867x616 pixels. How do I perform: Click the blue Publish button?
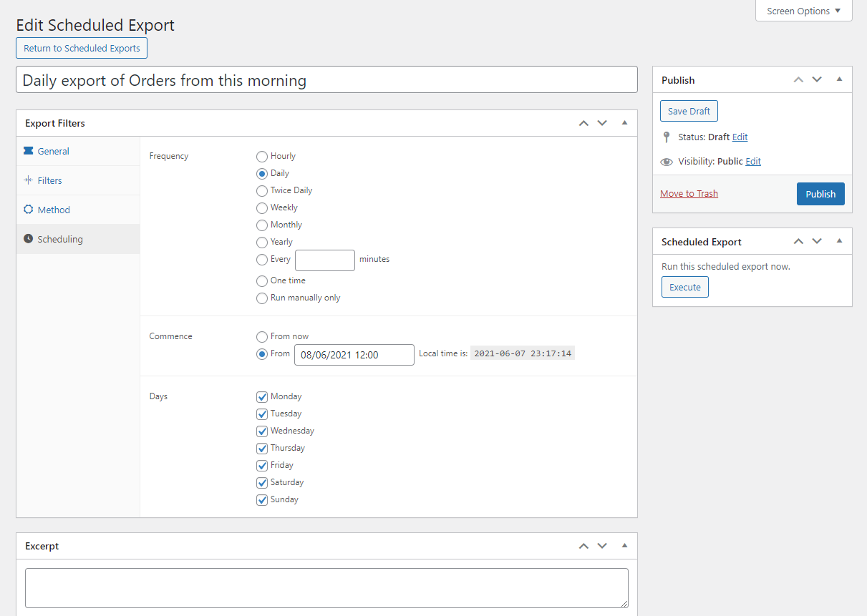click(x=820, y=194)
